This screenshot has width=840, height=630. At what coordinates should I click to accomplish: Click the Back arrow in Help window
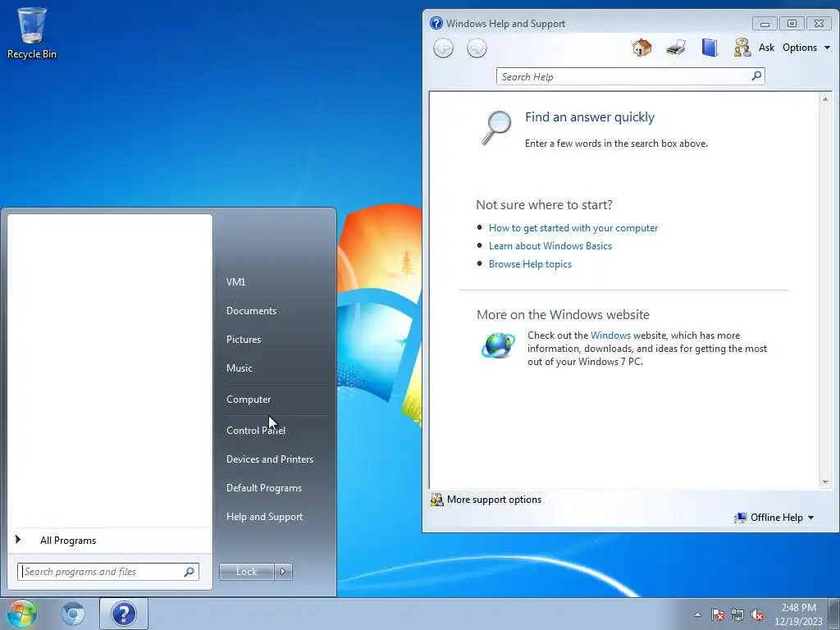click(443, 48)
